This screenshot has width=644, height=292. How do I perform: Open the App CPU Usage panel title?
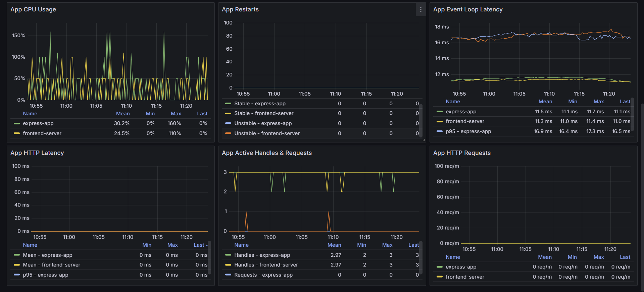click(33, 9)
